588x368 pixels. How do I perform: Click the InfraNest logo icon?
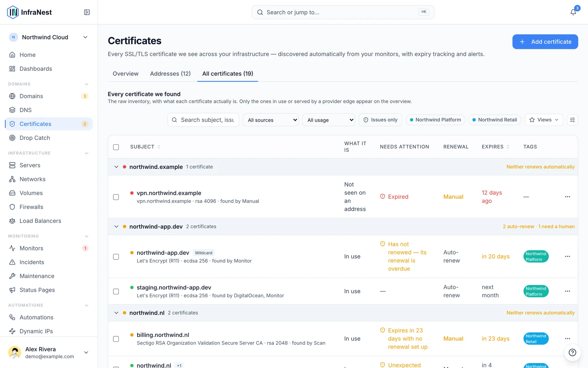13,12
